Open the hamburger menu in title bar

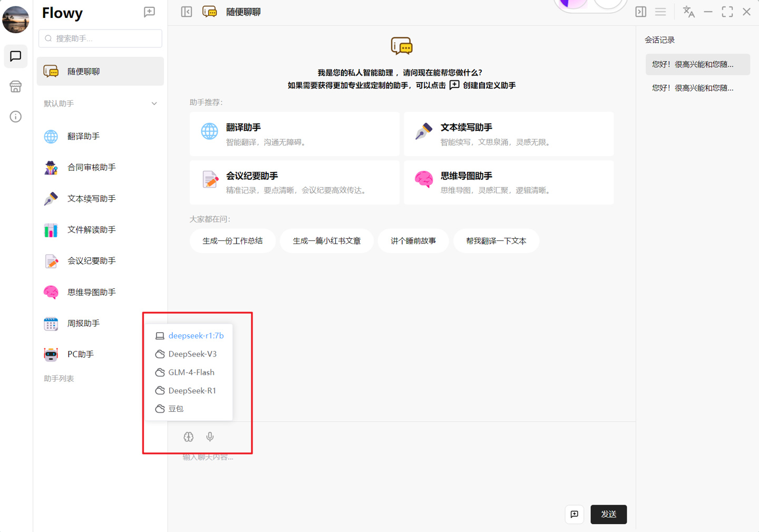click(x=660, y=12)
